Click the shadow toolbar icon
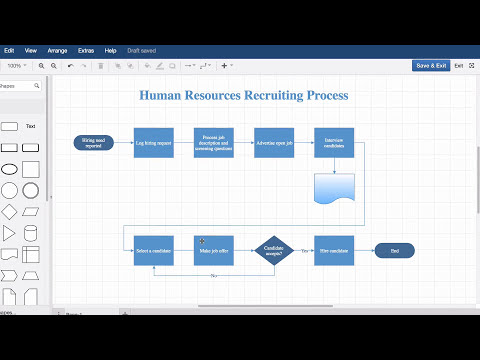Viewport: 480px width, 360px height. [x=172, y=66]
